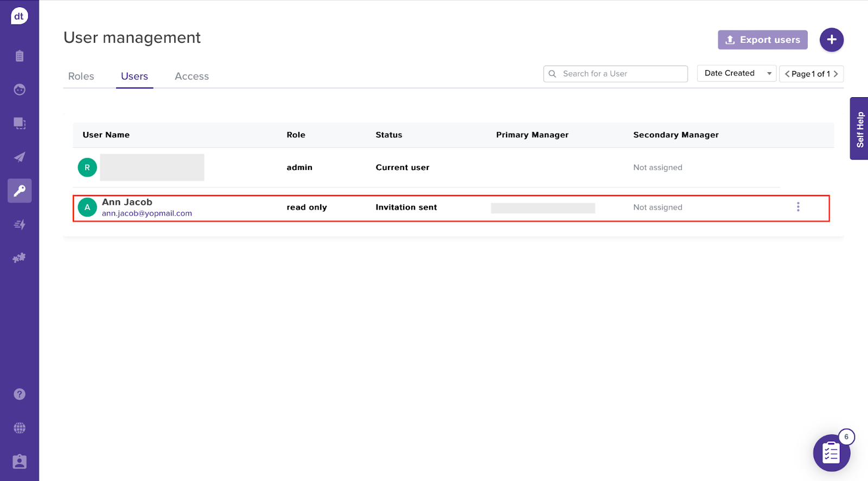Open the ID badge icon at sidebar bottom

click(20, 461)
